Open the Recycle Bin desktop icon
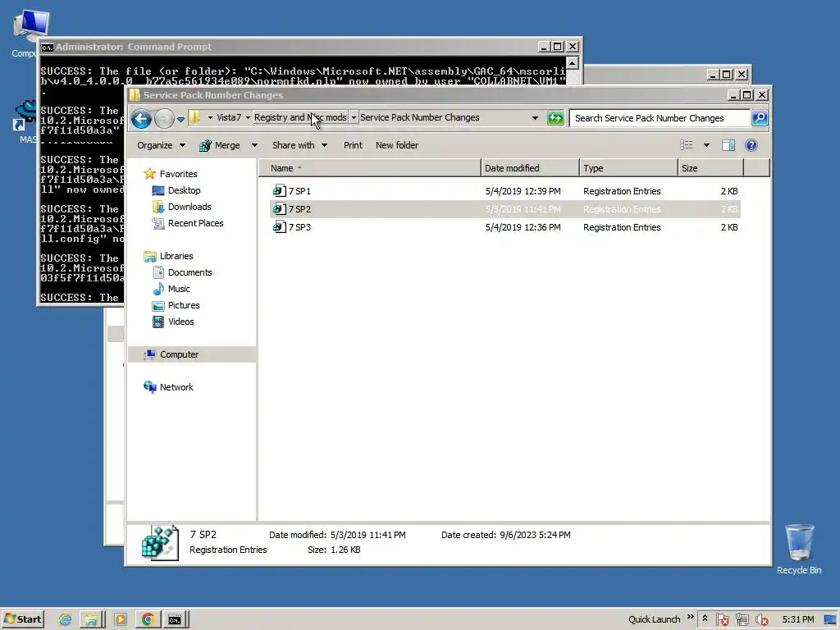This screenshot has height=630, width=840. point(799,549)
